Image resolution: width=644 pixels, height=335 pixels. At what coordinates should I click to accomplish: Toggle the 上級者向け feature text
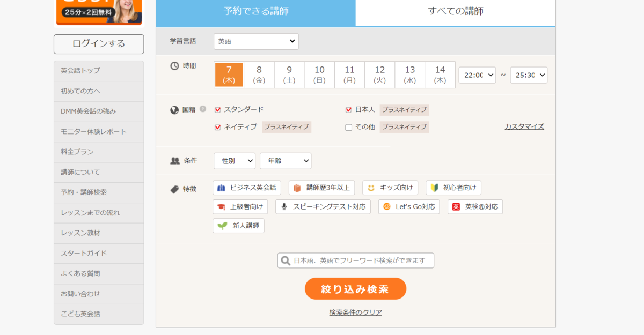[246, 207]
